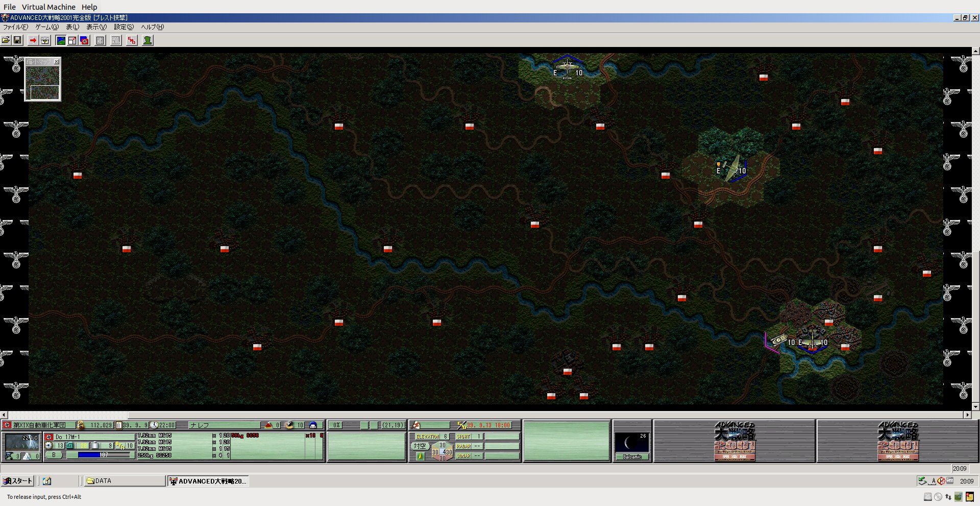Click the clock icon beside 22:00
Image resolution: width=980 pixels, height=506 pixels.
click(154, 425)
